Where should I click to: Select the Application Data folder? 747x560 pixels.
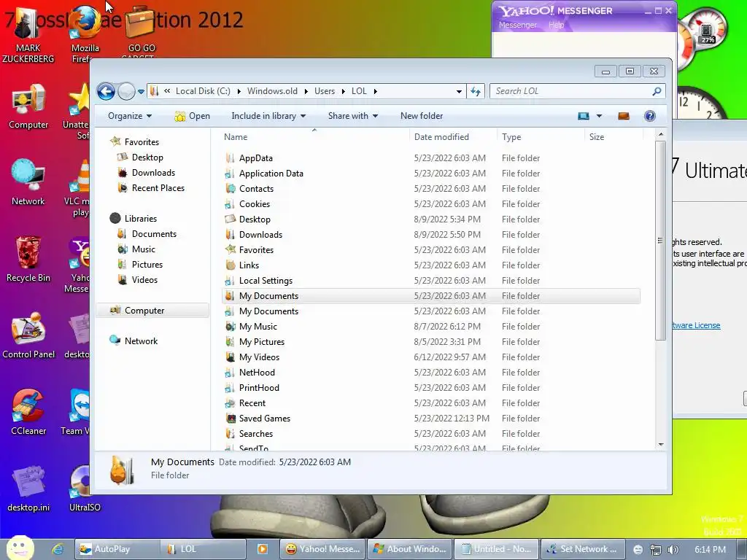(271, 174)
